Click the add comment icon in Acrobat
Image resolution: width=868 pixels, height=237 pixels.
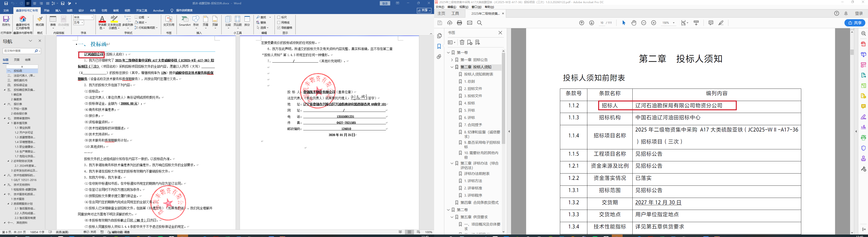pyautogui.click(x=711, y=23)
